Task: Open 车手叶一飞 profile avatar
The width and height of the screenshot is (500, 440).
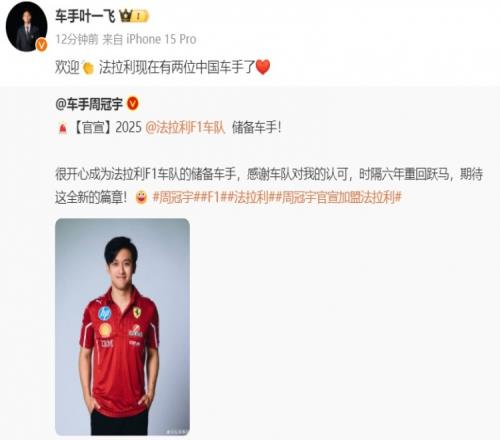Action: click(x=26, y=27)
